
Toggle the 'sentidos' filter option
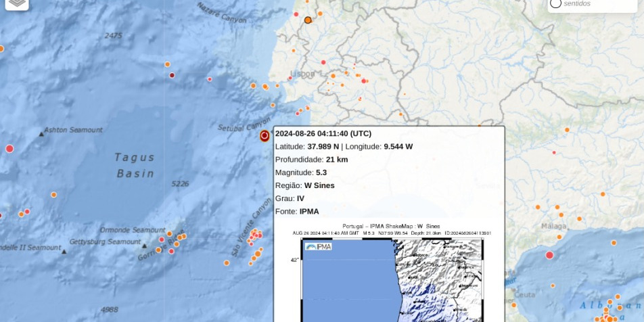tap(555, 3)
